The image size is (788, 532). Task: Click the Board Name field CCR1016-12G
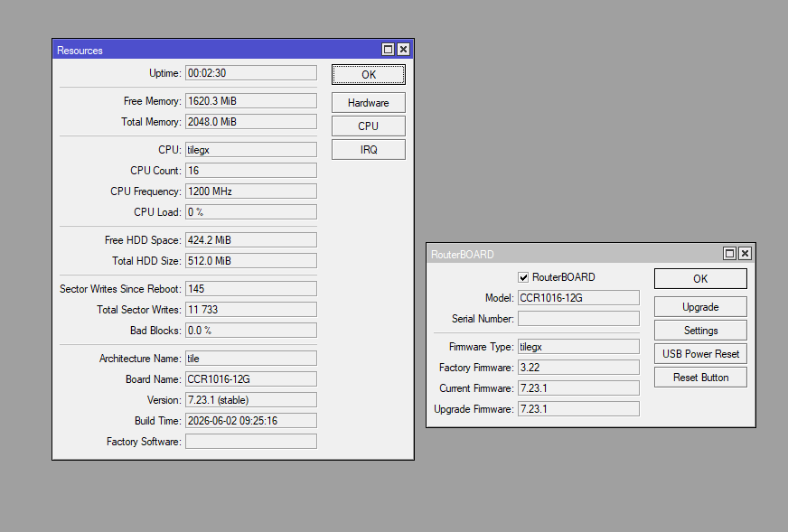point(251,379)
